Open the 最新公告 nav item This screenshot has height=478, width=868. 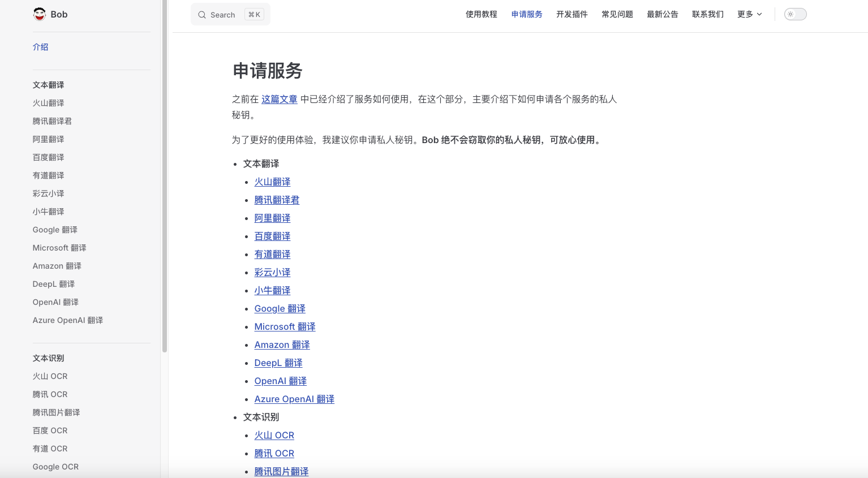[x=663, y=14]
